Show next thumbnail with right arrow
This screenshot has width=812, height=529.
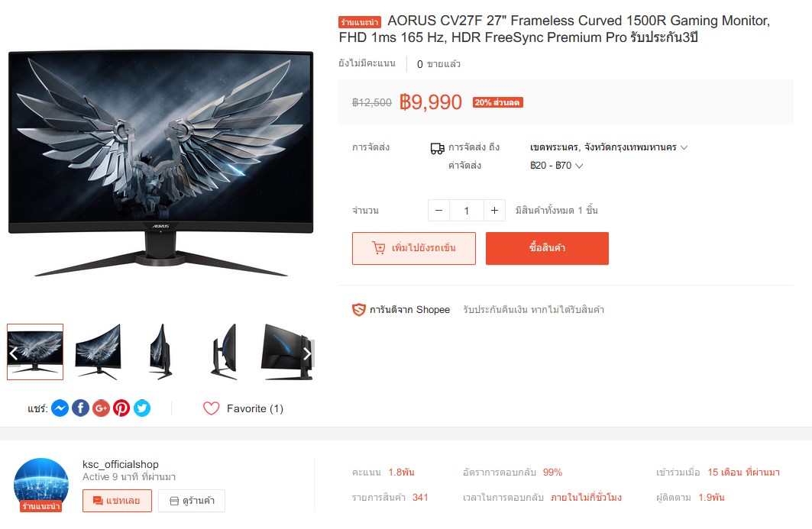pos(307,353)
